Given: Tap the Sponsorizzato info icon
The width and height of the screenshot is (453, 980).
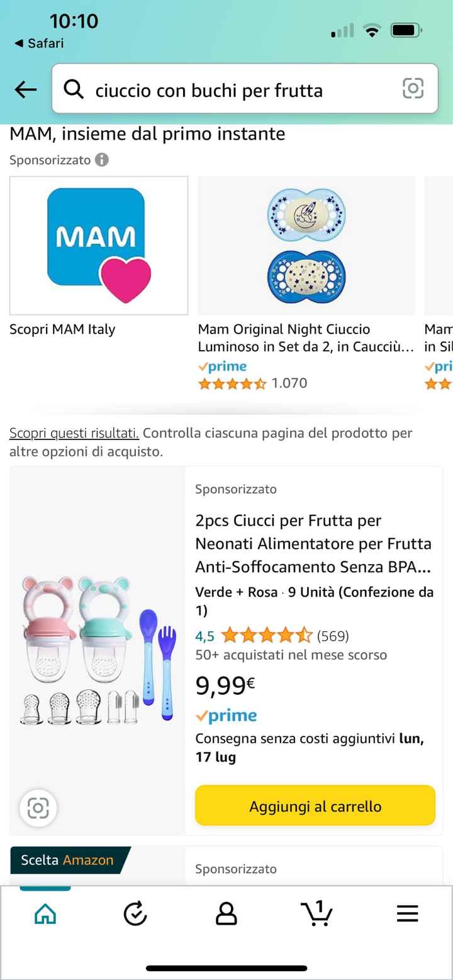Looking at the screenshot, I should click(102, 160).
